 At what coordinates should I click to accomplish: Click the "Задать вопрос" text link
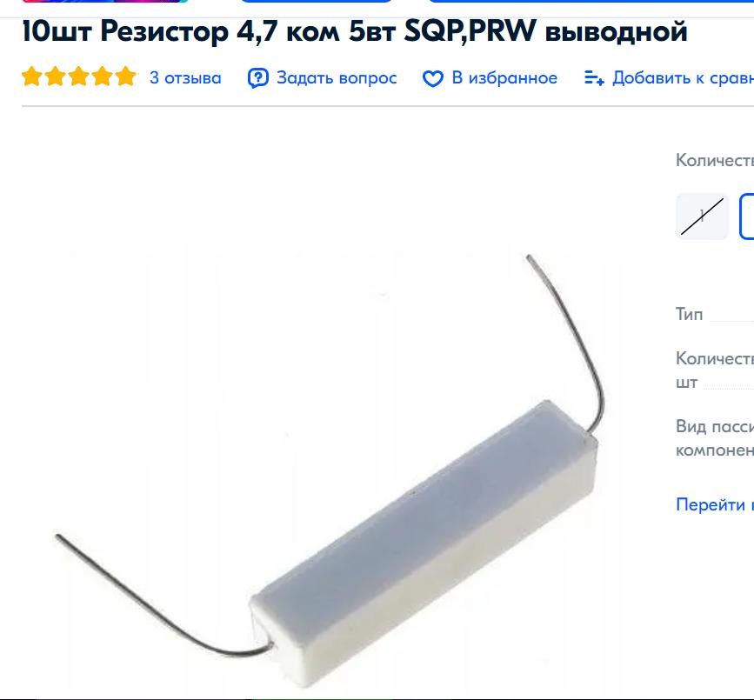click(337, 78)
